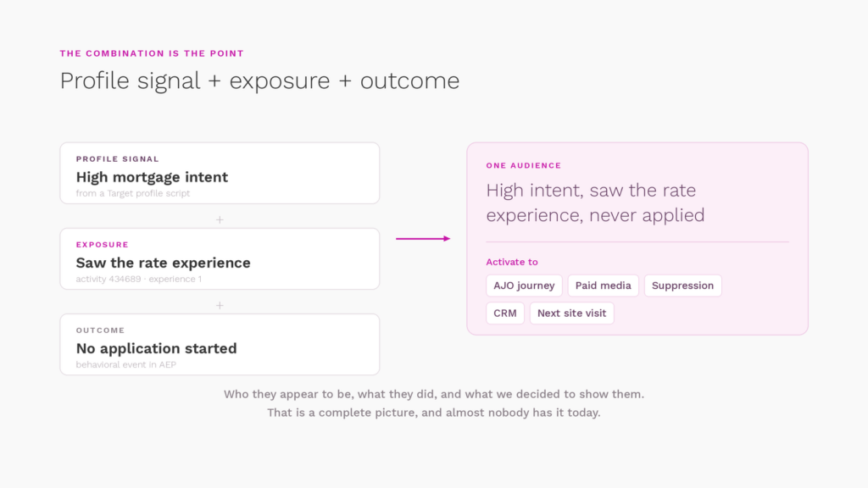Click the pink heading The Combination Is The Point
This screenshot has width=868, height=488.
[x=152, y=53]
